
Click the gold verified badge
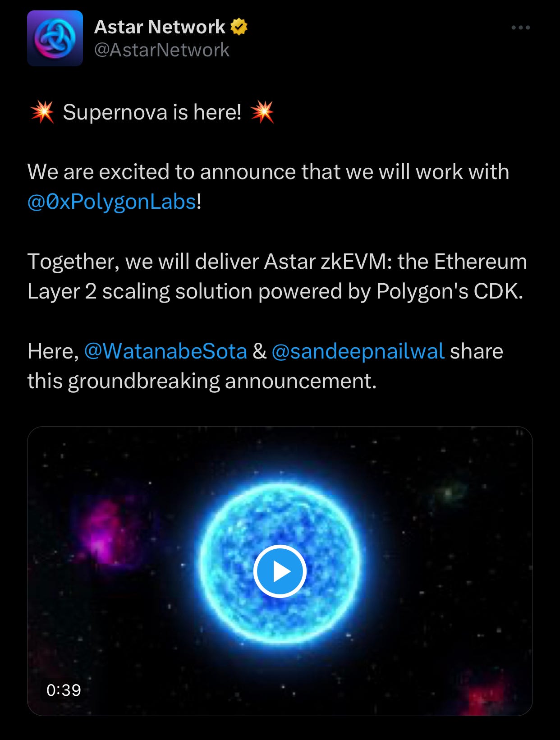pos(239,27)
